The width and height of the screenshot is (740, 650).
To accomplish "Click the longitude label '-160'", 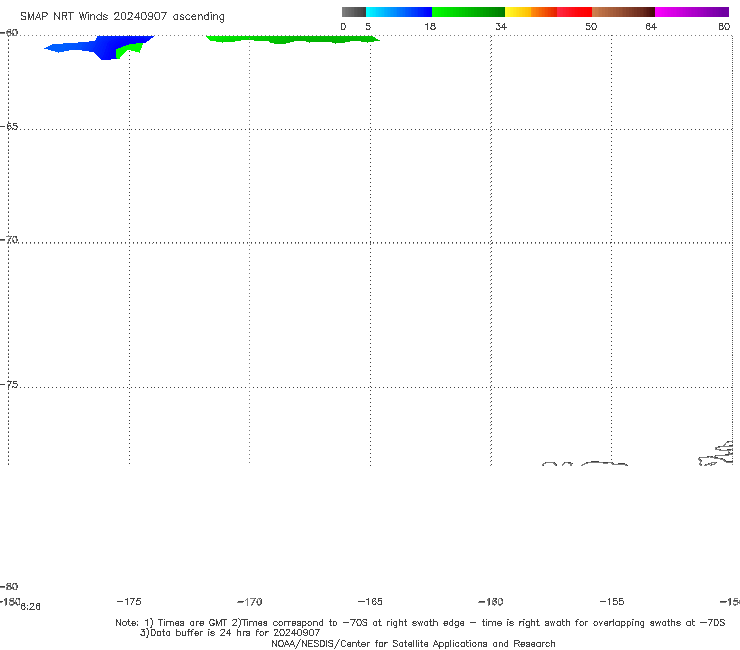I will click(491, 602).
